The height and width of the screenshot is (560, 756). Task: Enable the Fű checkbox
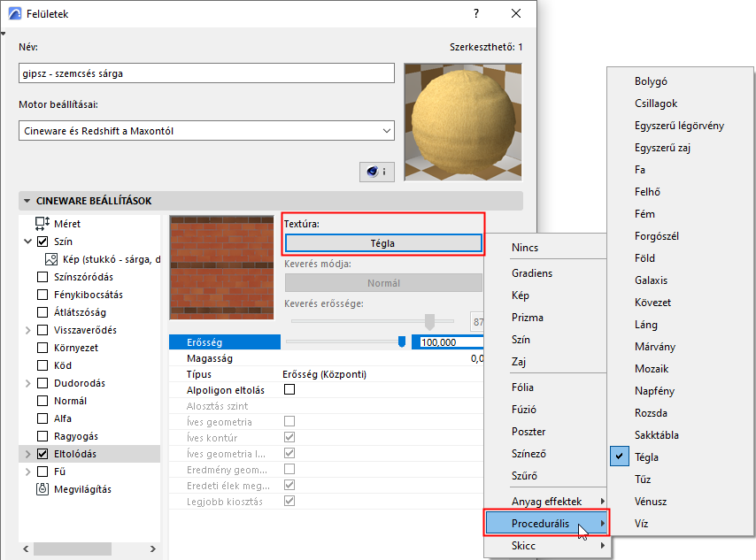tap(42, 472)
